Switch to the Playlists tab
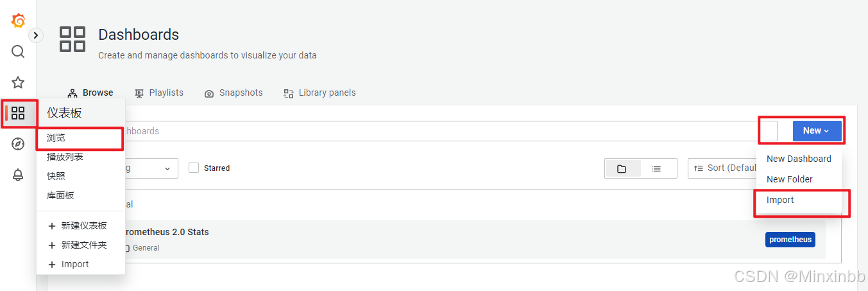868x291 pixels. [159, 93]
